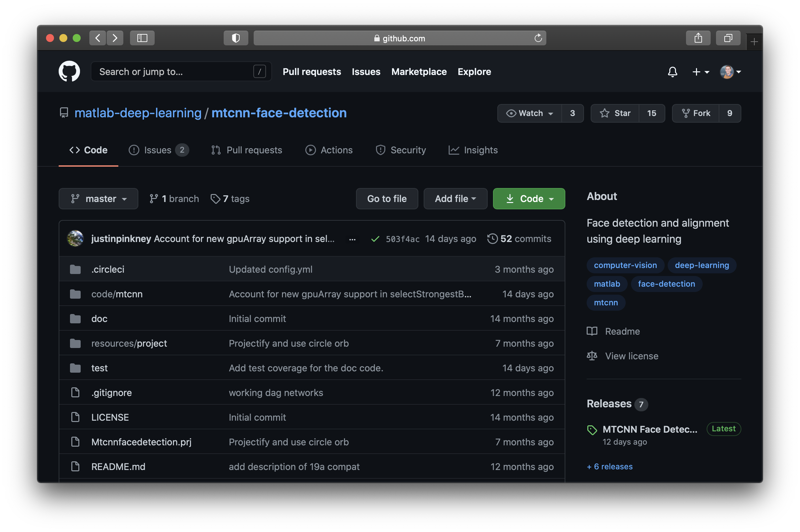Screen dimensions: 800x532
Task: Expand the green Code download dropdown
Action: point(529,198)
